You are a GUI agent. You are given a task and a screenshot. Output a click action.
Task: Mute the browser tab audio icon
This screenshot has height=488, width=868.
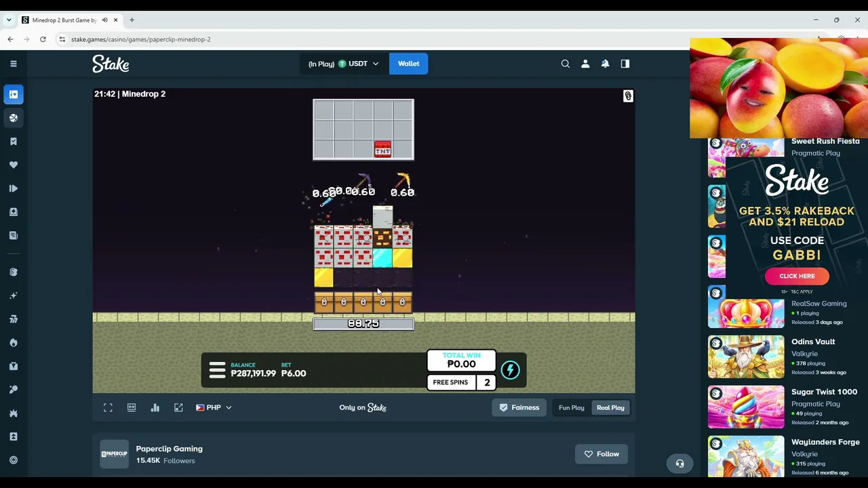(104, 20)
